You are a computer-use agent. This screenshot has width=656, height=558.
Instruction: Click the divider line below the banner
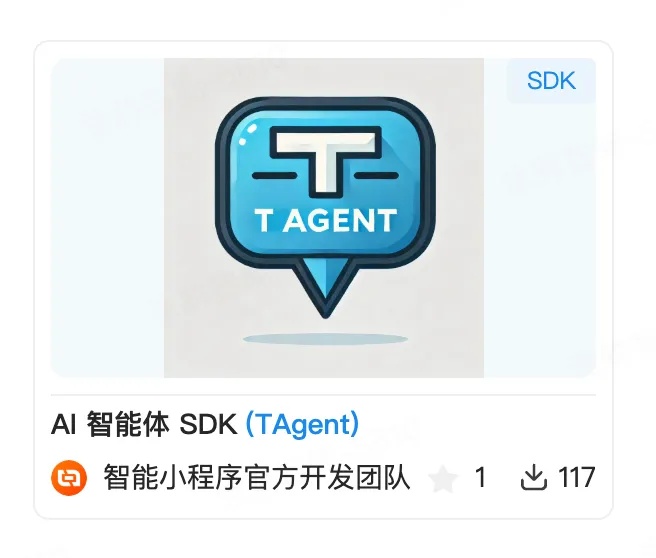coord(323,394)
